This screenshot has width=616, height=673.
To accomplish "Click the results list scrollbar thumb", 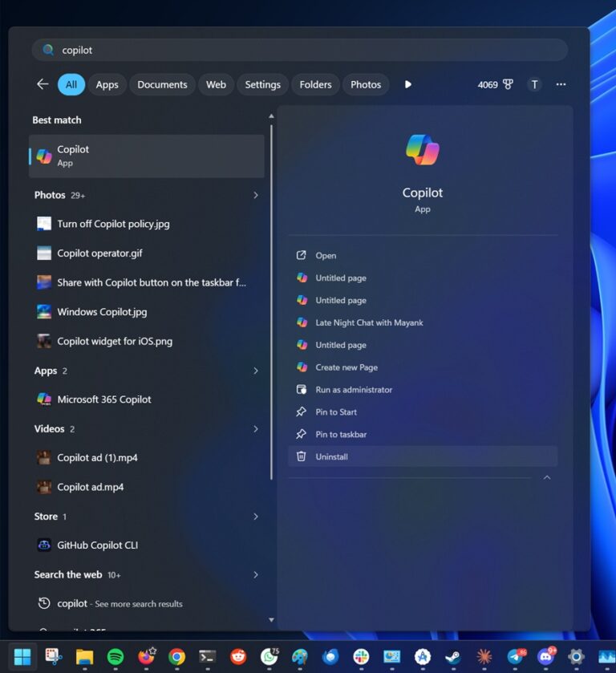I will pyautogui.click(x=271, y=302).
